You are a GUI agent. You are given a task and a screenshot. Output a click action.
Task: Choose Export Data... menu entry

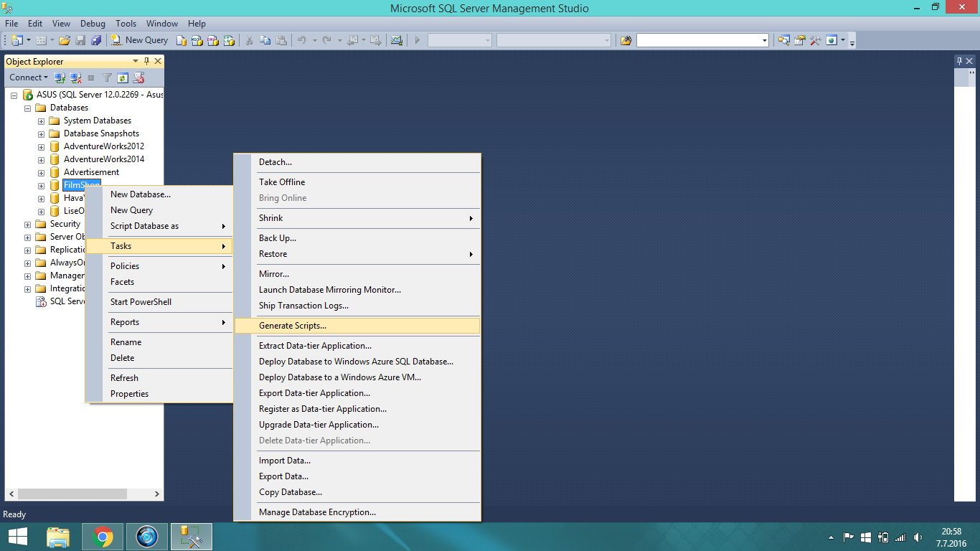tap(357, 476)
